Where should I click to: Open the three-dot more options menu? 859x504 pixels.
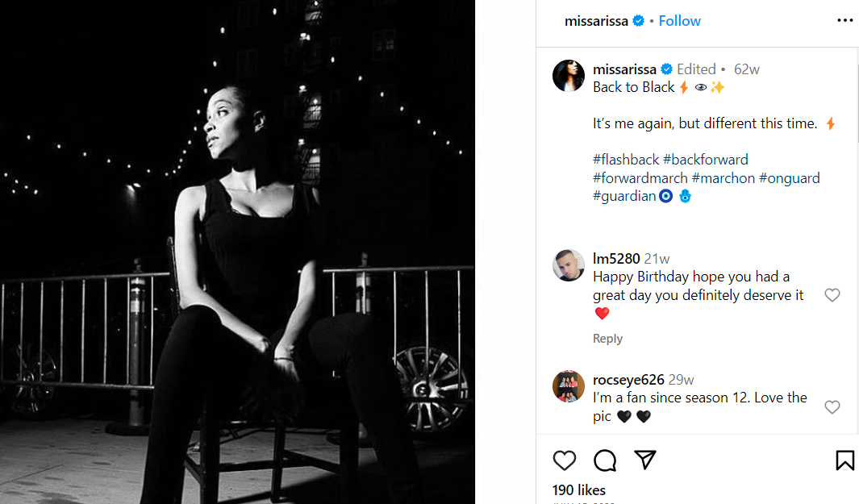click(x=844, y=21)
